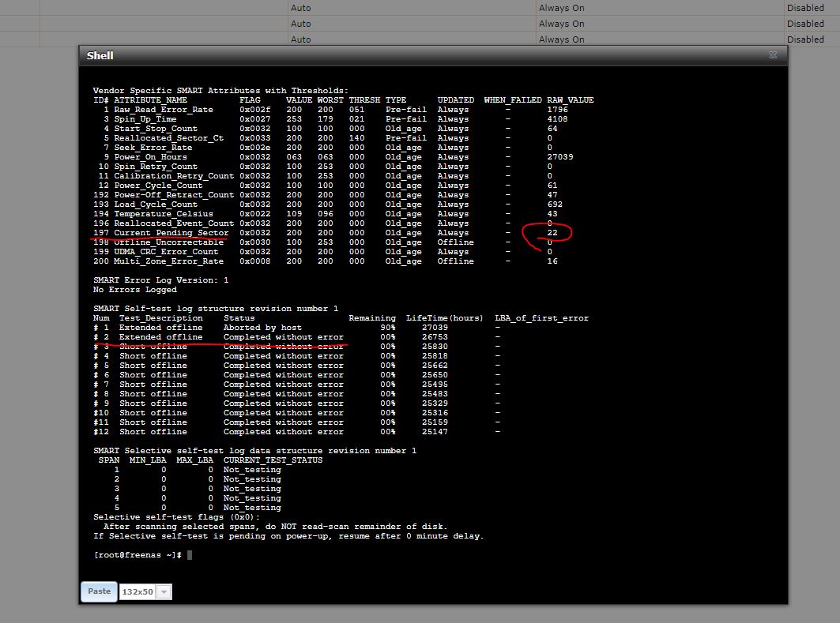The width and height of the screenshot is (840, 623).
Task: Select the Current_Pending_Sector attribute name
Action: tap(171, 233)
